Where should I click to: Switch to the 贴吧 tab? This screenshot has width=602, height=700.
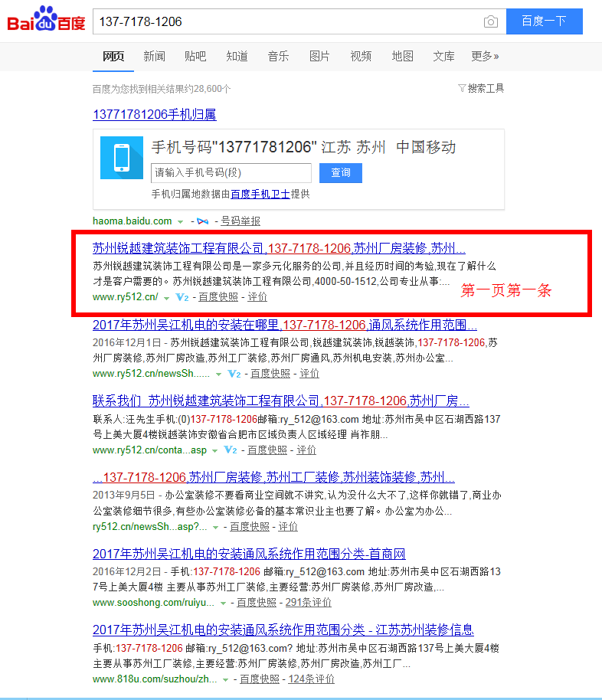click(195, 56)
